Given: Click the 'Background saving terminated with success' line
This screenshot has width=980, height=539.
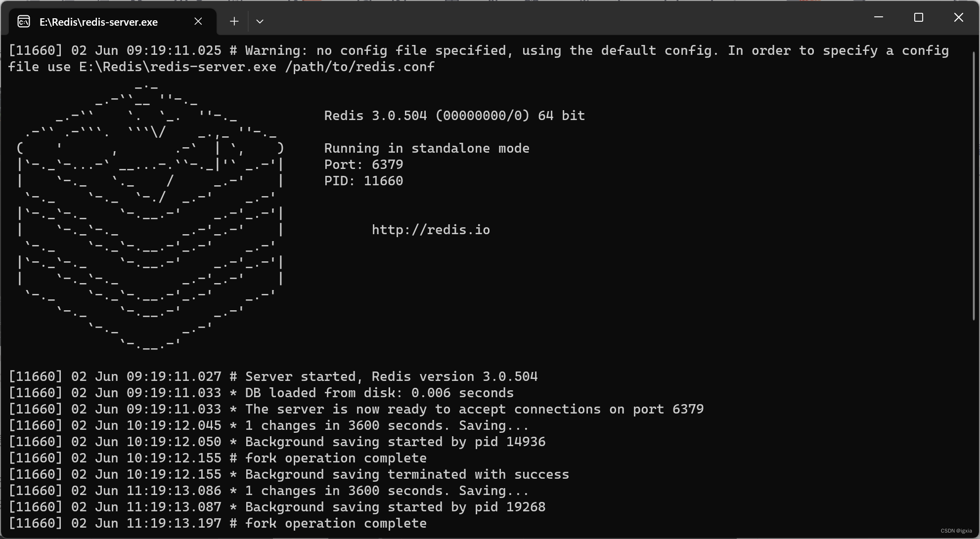Looking at the screenshot, I should [x=289, y=474].
